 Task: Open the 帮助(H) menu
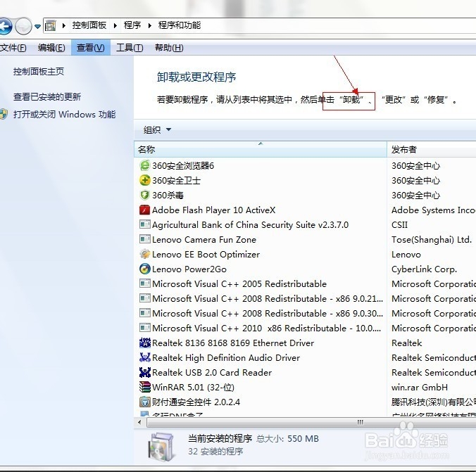click(169, 48)
